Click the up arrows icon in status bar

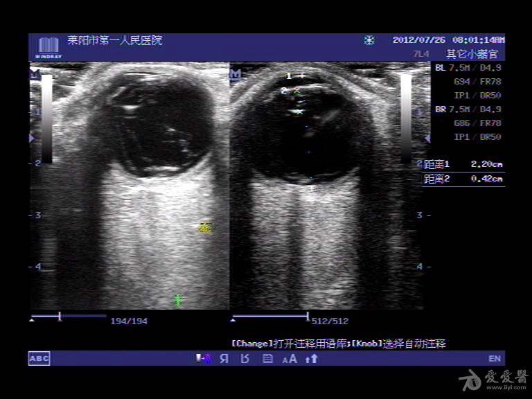click(x=312, y=358)
